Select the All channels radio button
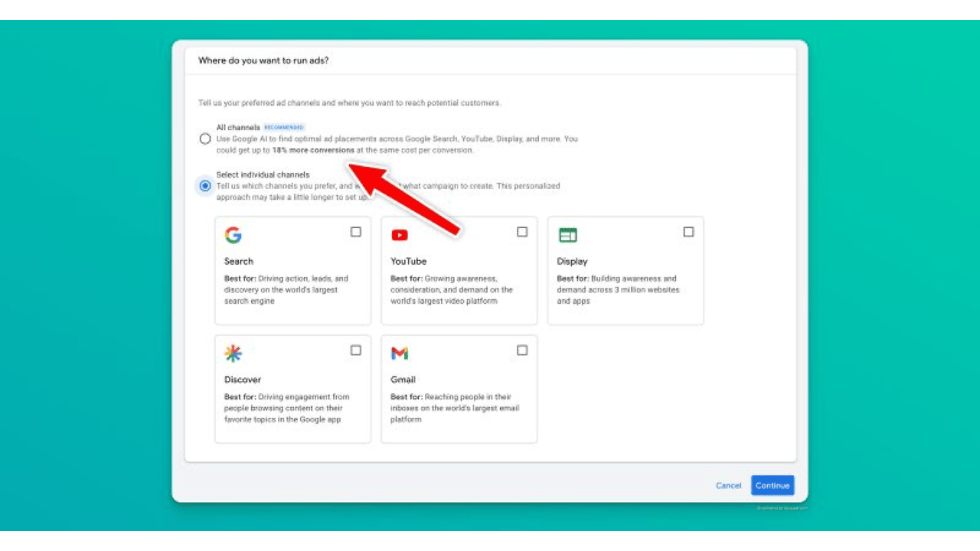The height and width of the screenshot is (551, 980). 205,139
